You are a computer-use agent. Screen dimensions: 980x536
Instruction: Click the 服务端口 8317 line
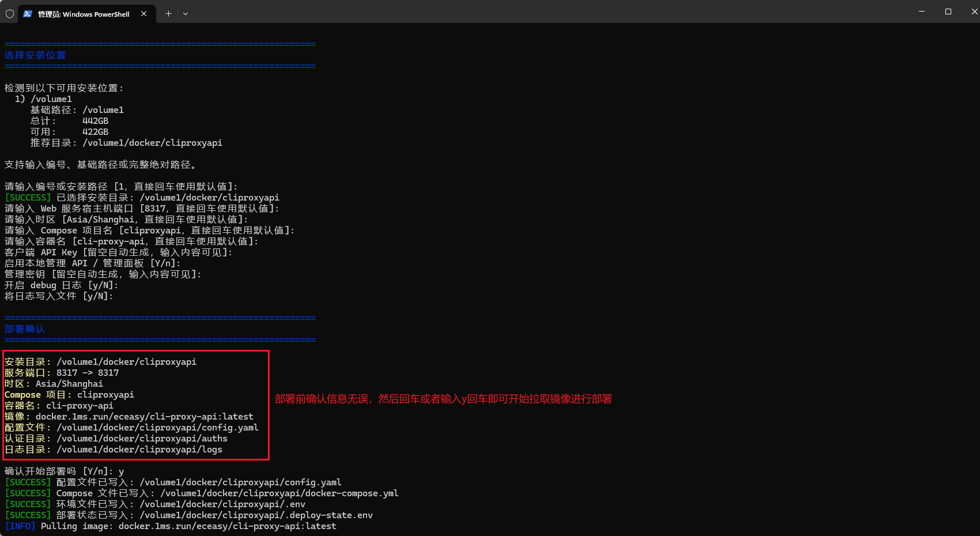62,373
